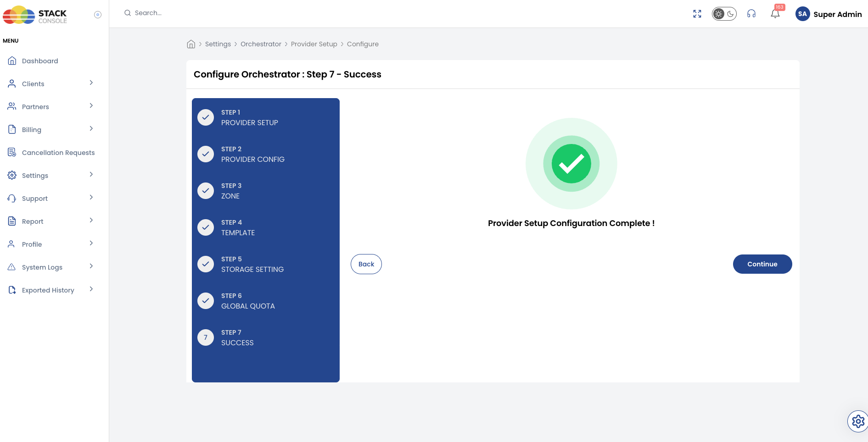
Task: Click the Back button
Action: (366, 264)
